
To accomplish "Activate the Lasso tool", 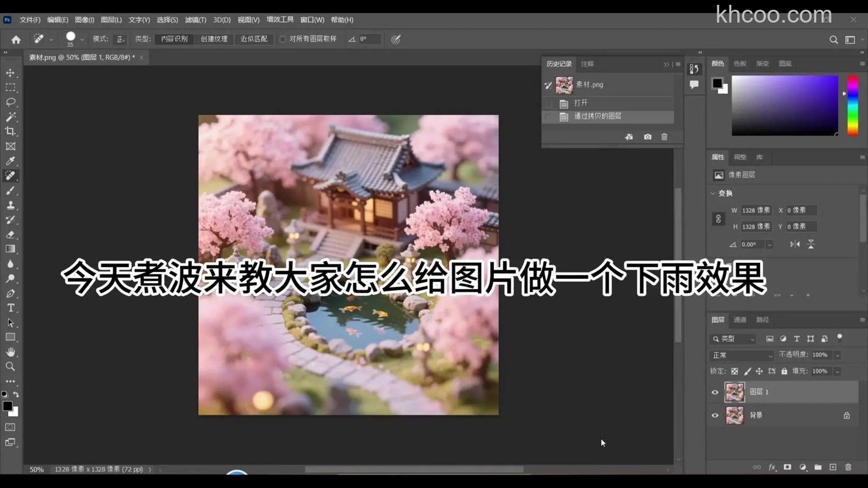I will click(10, 102).
